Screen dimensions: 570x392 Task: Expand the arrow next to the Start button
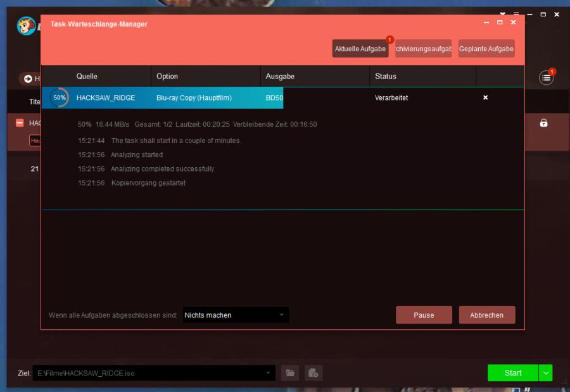[x=546, y=373]
